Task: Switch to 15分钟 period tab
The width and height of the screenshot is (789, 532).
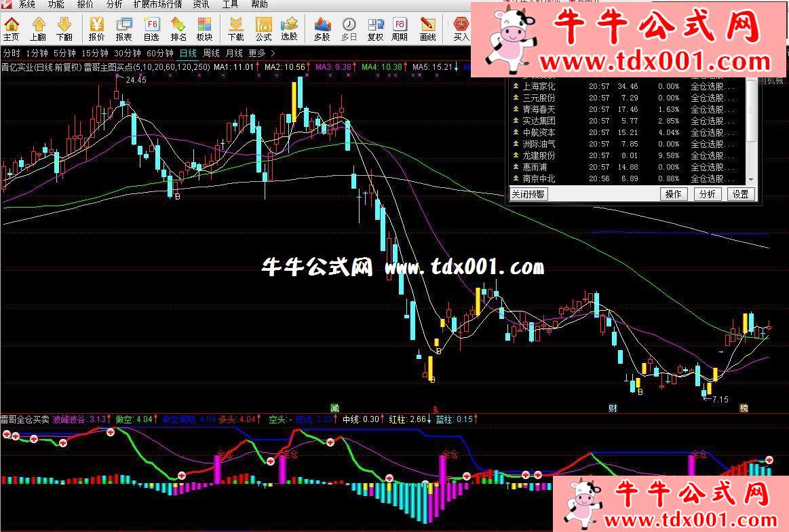Action: pos(94,54)
